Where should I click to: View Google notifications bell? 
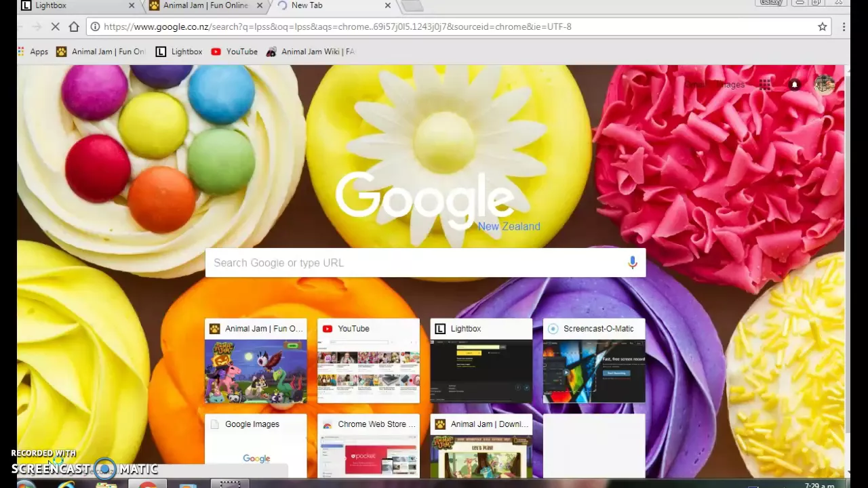coord(794,85)
